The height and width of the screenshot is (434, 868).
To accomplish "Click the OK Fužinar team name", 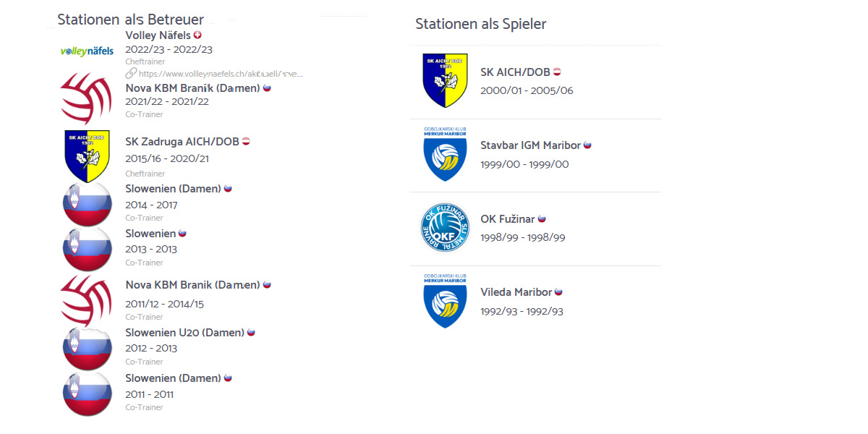I will [x=508, y=219].
